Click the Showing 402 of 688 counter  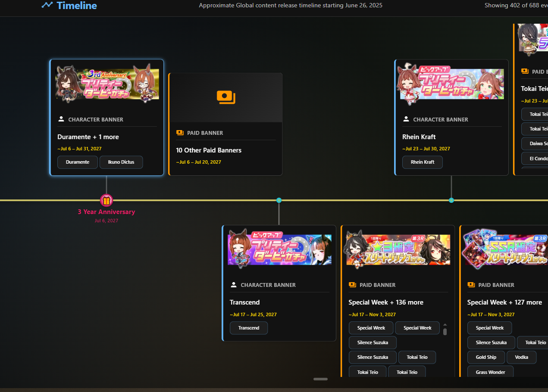(x=516, y=6)
